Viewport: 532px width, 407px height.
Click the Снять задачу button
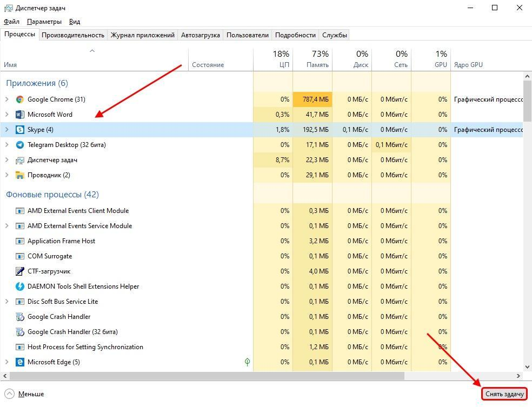(504, 394)
